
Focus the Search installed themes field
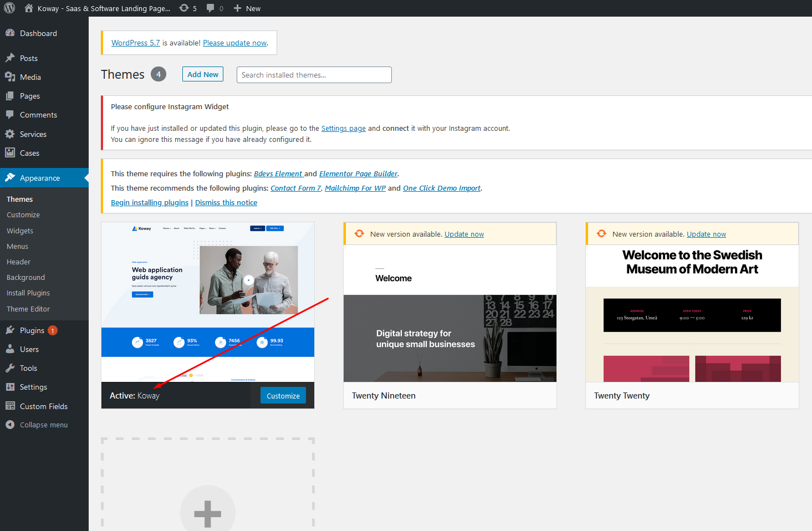pyautogui.click(x=314, y=75)
